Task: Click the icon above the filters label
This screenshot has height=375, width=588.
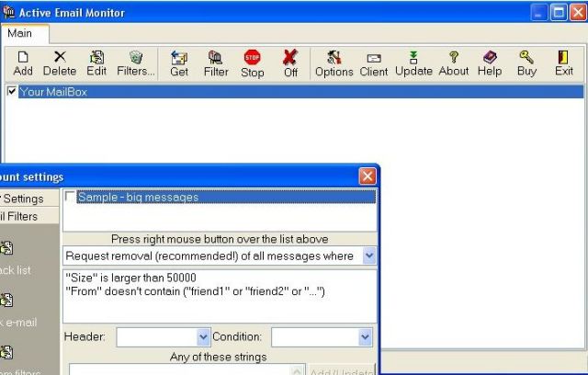Action: point(6,352)
